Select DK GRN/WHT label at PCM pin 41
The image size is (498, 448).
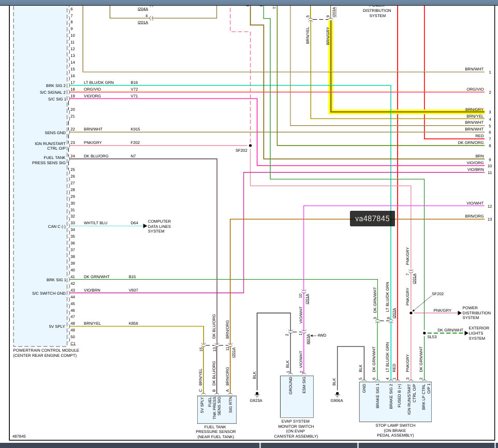(97, 277)
